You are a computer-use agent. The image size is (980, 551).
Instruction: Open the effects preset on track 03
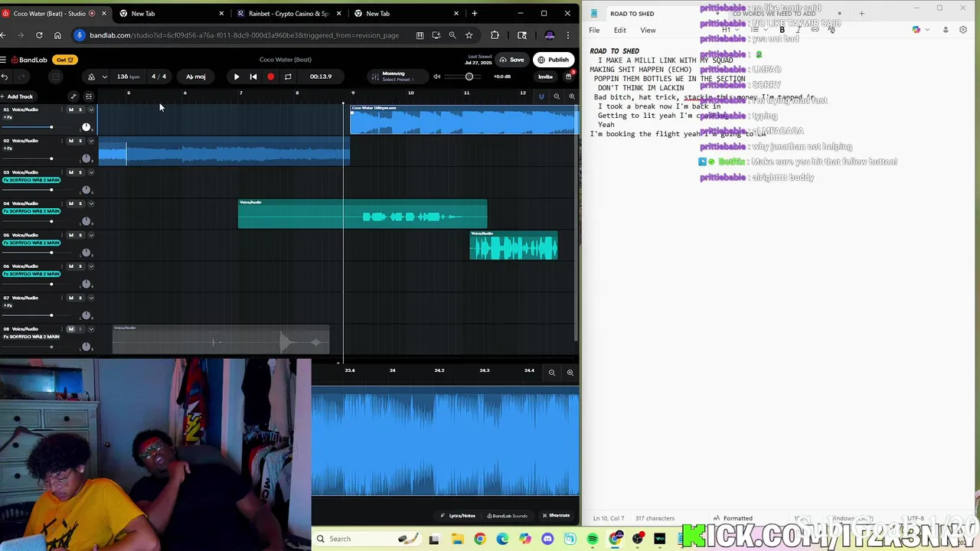(31, 180)
